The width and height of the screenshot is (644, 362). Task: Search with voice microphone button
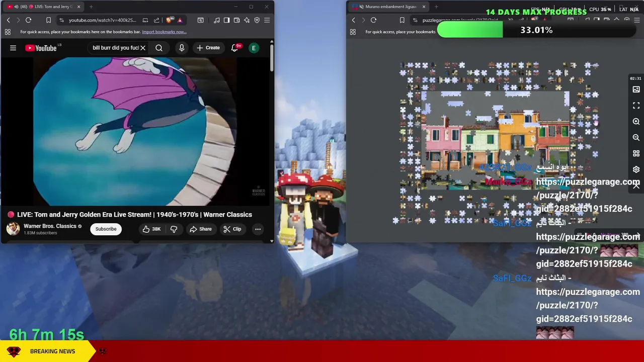pos(182,48)
